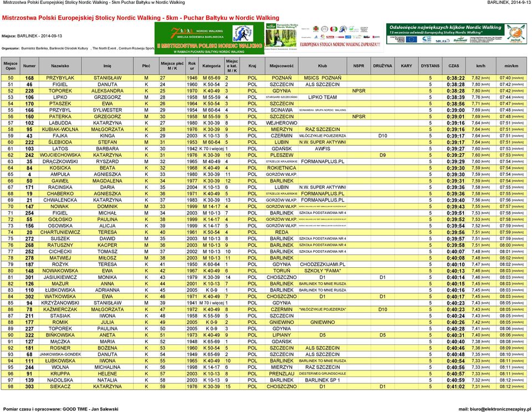Click surname KRZYŻANOWSKI in the table
532x412 pixels.
(60, 304)
